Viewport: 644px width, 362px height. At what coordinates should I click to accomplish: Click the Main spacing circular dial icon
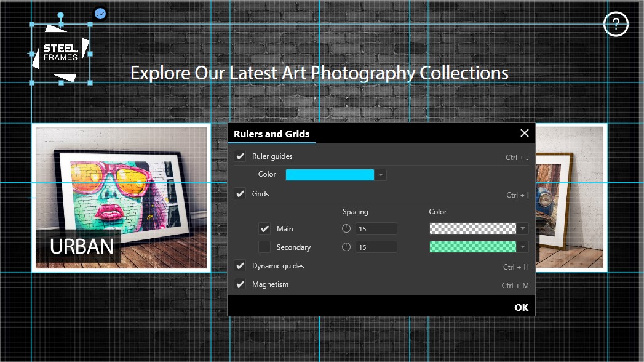point(346,228)
